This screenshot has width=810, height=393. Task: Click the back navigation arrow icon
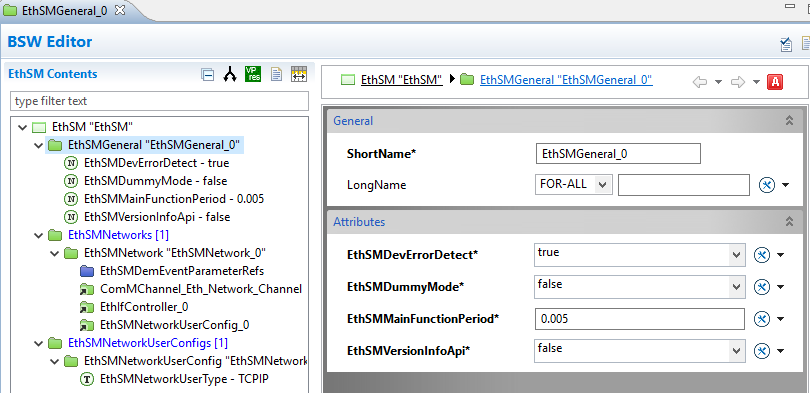click(699, 82)
